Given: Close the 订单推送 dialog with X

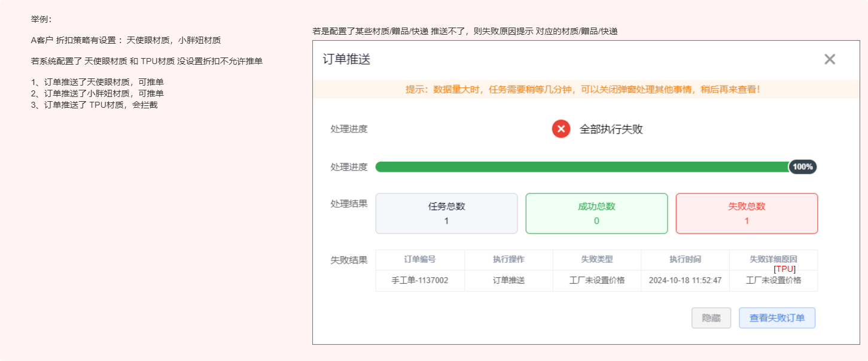Looking at the screenshot, I should (829, 59).
